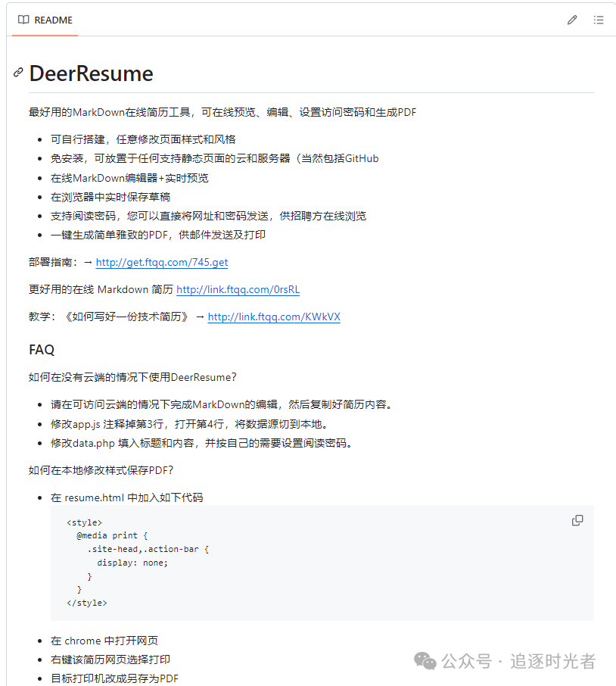Click text "在 chrome 中打开网页"
The width and height of the screenshot is (616, 686).
[x=104, y=641]
